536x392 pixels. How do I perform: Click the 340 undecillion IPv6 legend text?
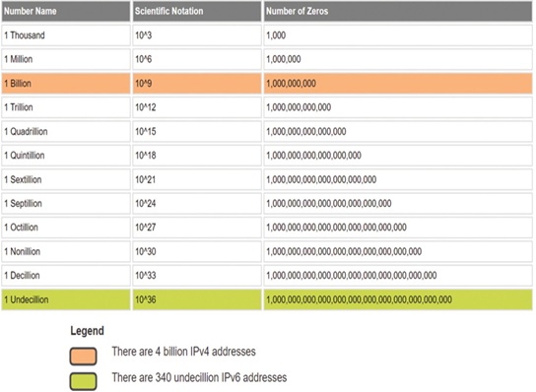tap(199, 377)
